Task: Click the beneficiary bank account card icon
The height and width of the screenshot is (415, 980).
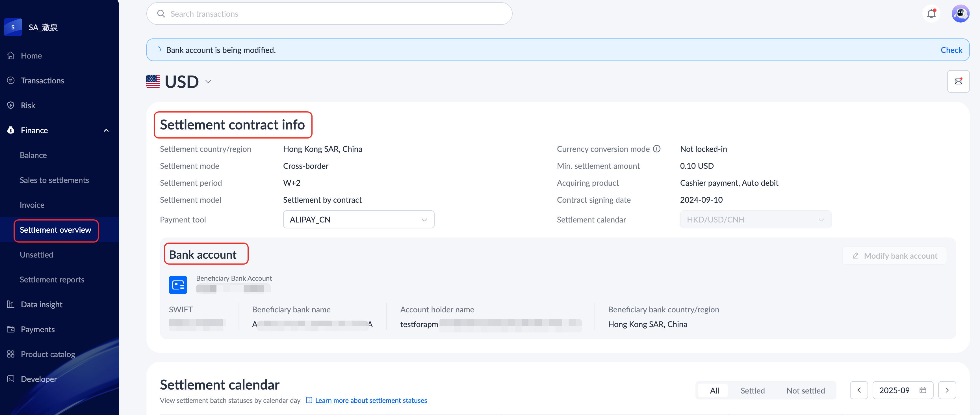Action: (x=178, y=285)
